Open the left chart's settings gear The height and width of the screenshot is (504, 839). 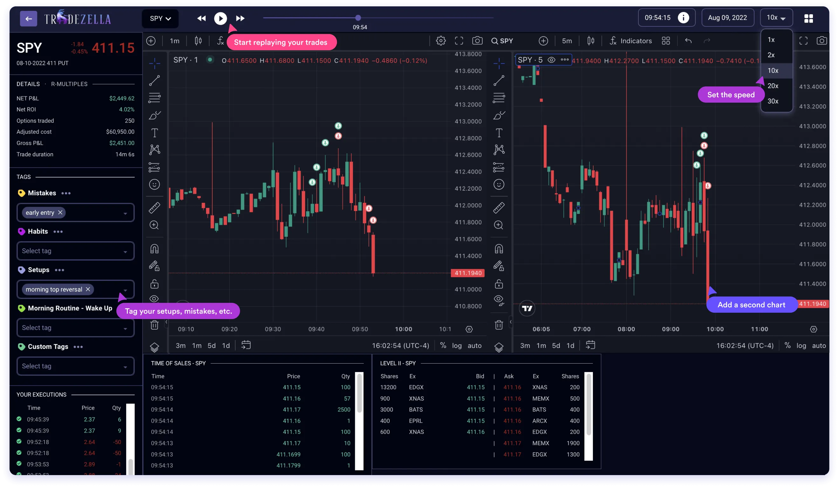441,40
